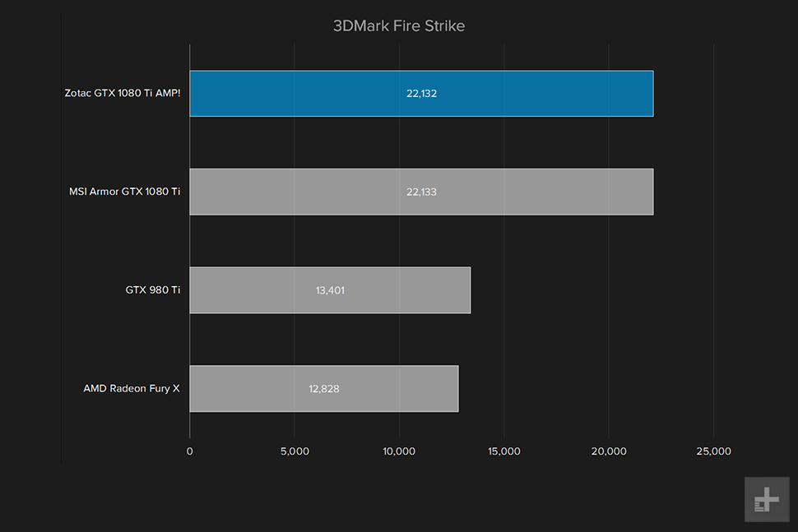The image size is (798, 532).
Task: Click the 3DMark Fire Strike chart title
Action: pyautogui.click(x=399, y=26)
